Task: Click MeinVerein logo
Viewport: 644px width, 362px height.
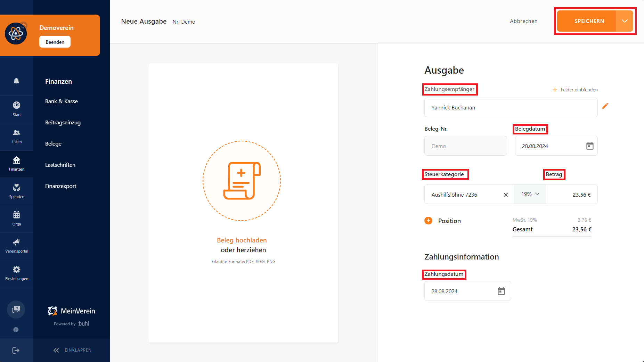Action: [71, 311]
